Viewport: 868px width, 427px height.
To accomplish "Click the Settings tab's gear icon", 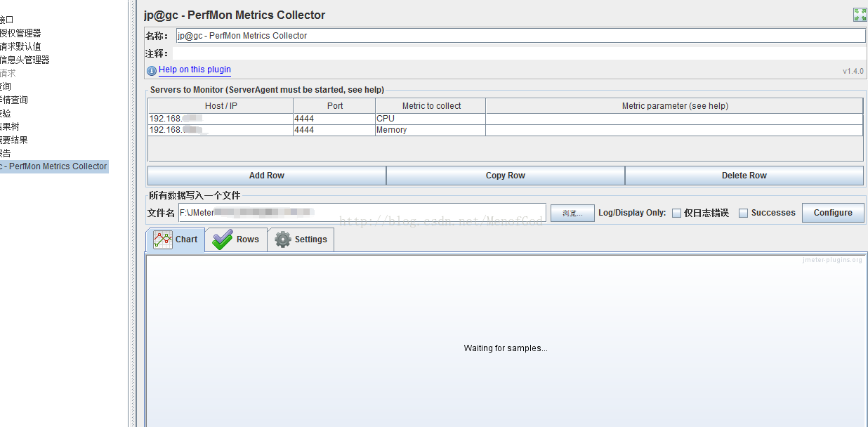I will pos(283,239).
